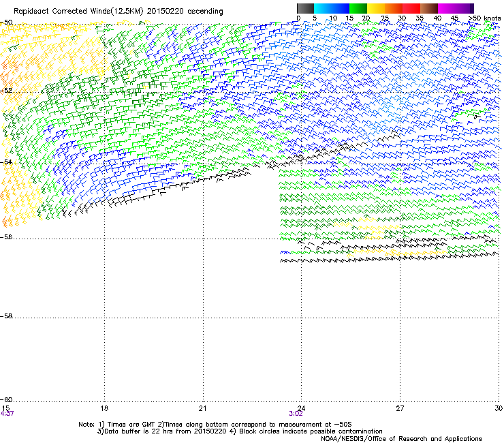
Task: Click the '>50 knots' legend label
Action: (484, 18)
